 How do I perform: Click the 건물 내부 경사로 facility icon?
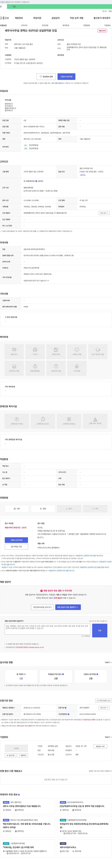95,421
